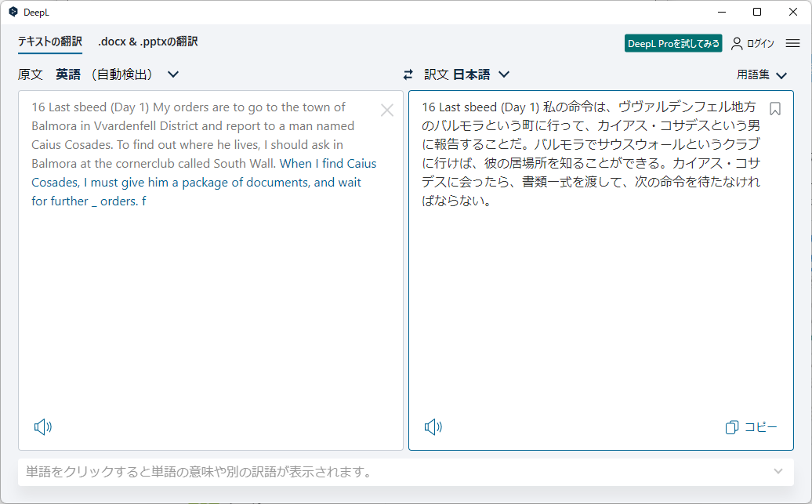Play translated Japanese text aloud
812x504 pixels.
(x=433, y=427)
